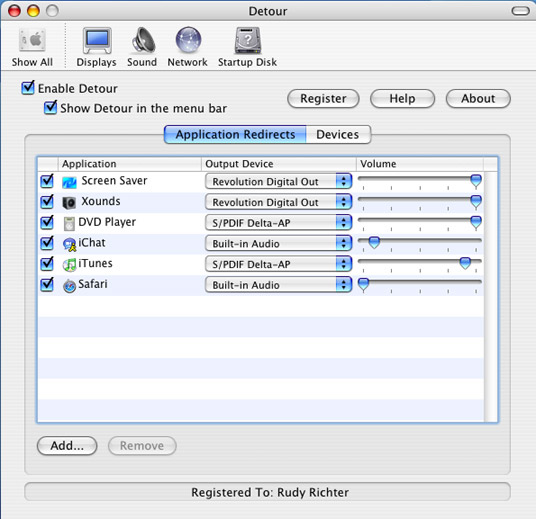Uncheck the iTunes redirect checkbox

(x=47, y=264)
